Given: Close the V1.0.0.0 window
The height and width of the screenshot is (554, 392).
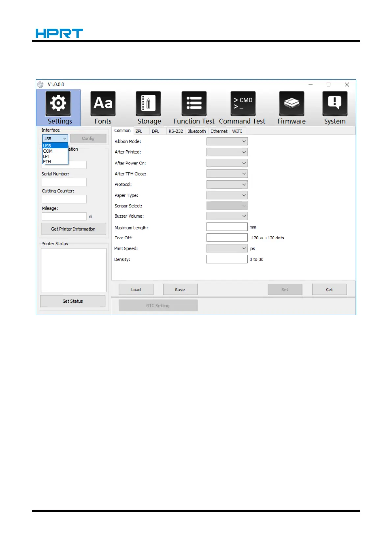Looking at the screenshot, I should [x=347, y=85].
